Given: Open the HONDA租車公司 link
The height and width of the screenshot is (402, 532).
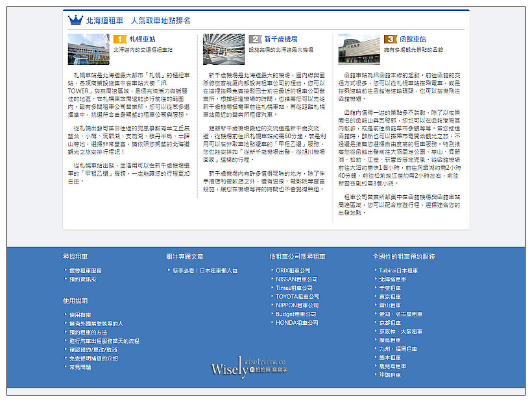Looking at the screenshot, I should coord(296,322).
